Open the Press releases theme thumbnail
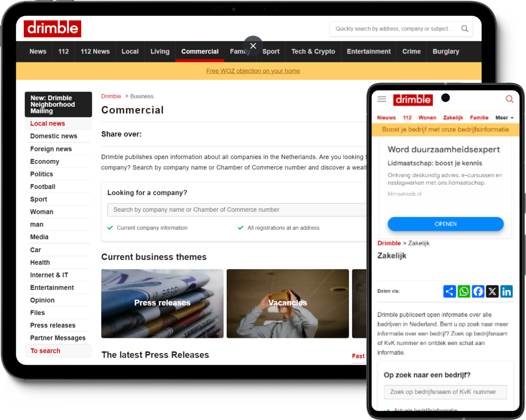 pos(162,304)
